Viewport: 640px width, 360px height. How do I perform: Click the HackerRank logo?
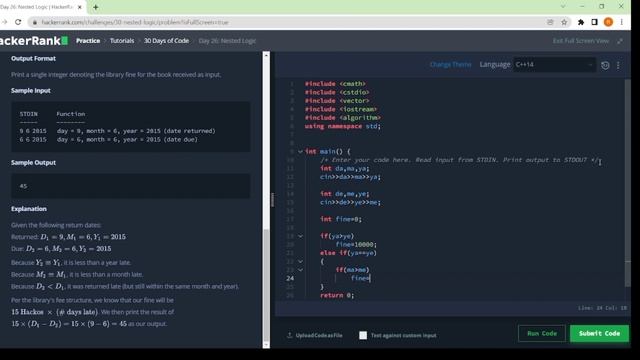pyautogui.click(x=34, y=41)
